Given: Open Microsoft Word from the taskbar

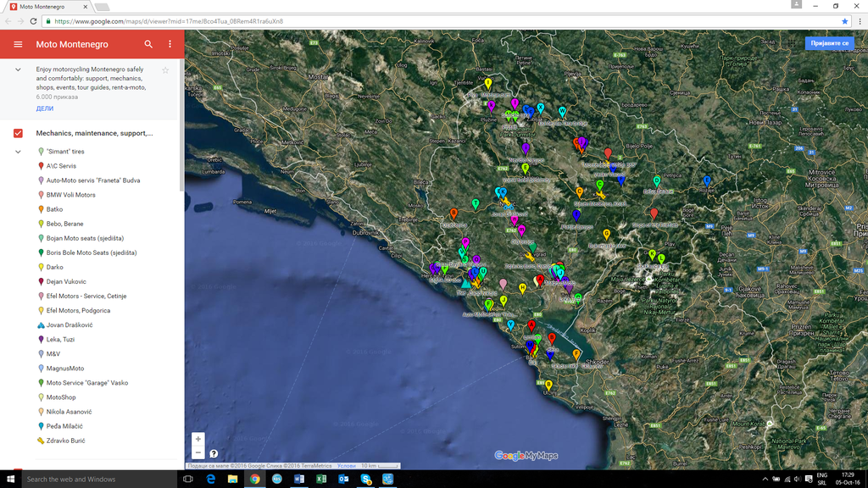Looking at the screenshot, I should tap(299, 479).
